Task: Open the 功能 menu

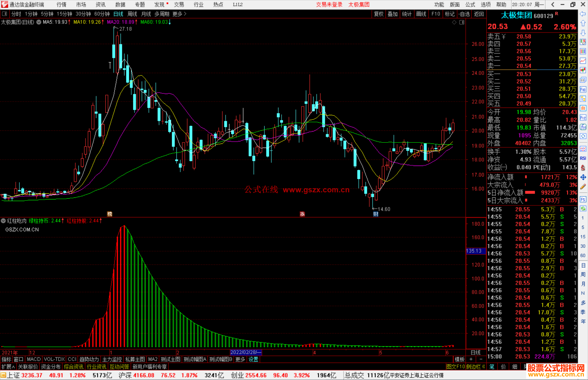Action: [x=439, y=5]
